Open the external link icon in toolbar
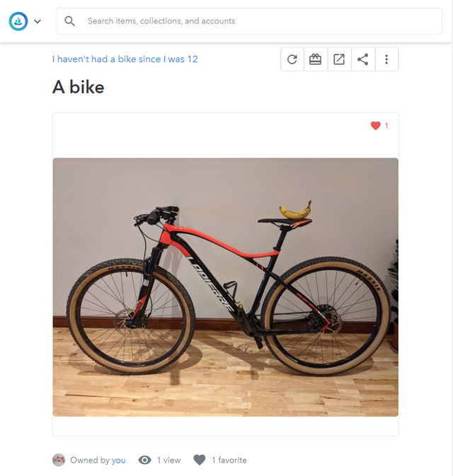The height and width of the screenshot is (476, 453). pos(339,59)
